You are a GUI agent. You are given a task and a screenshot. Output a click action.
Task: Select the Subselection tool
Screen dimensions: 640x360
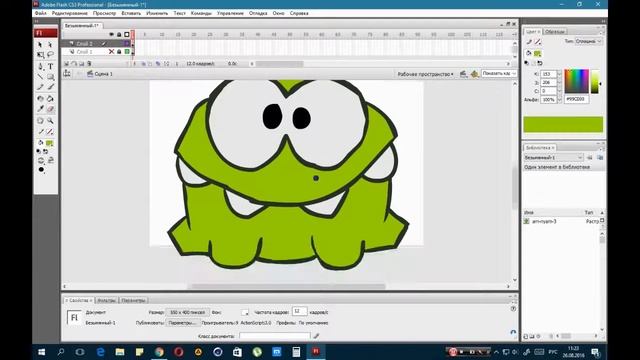50,44
